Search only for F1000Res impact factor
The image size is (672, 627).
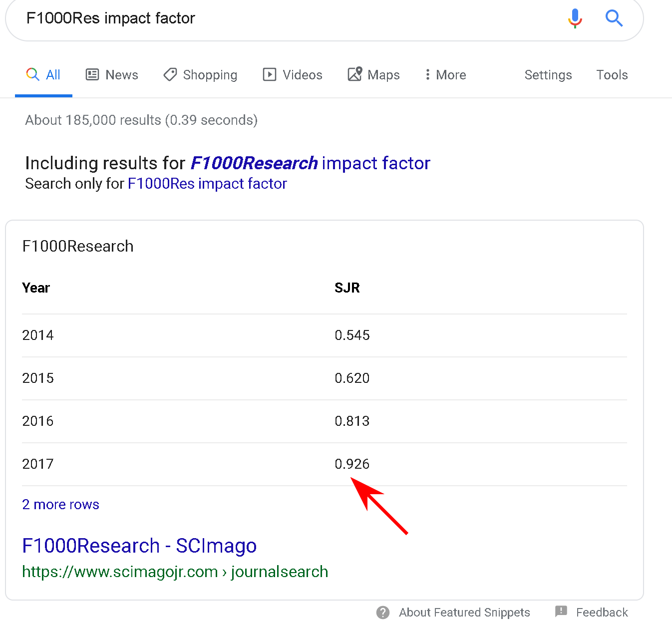point(207,184)
